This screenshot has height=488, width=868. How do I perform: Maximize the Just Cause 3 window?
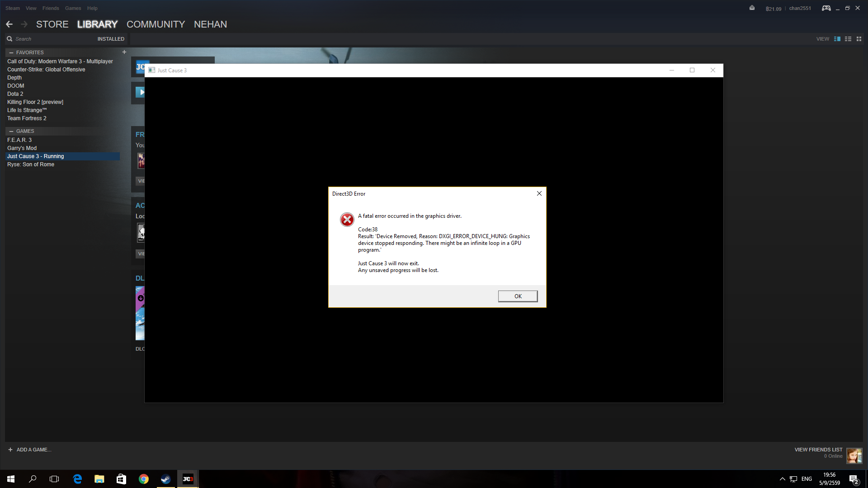tap(692, 70)
